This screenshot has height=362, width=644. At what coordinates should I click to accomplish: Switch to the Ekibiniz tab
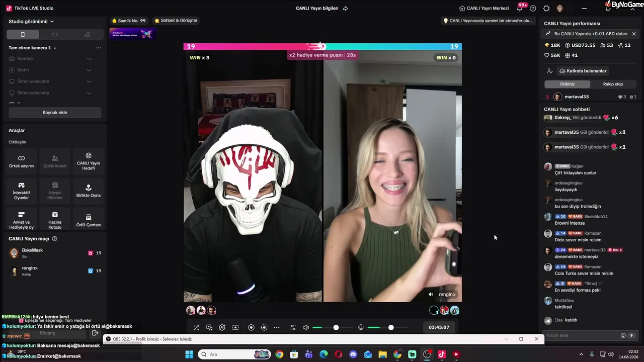tap(567, 84)
